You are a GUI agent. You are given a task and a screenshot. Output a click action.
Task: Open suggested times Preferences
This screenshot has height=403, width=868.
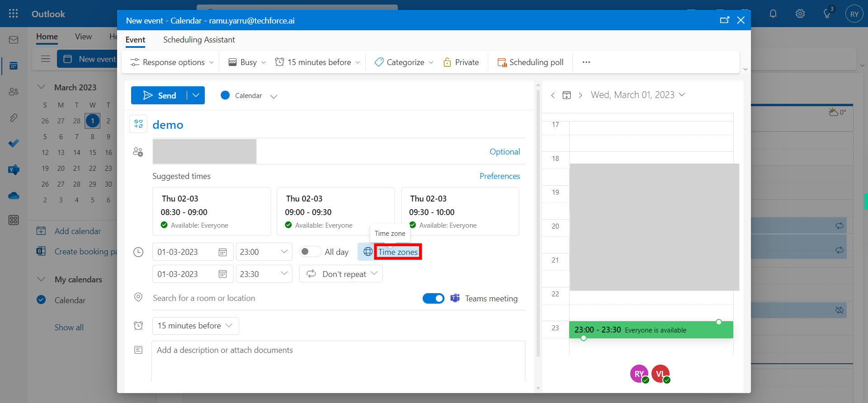tap(500, 176)
